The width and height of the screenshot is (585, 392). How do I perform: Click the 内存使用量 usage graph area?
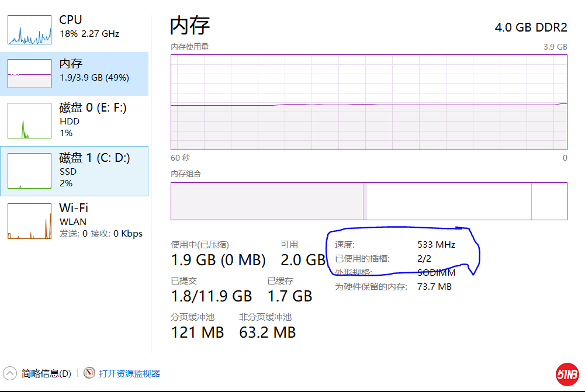click(368, 102)
